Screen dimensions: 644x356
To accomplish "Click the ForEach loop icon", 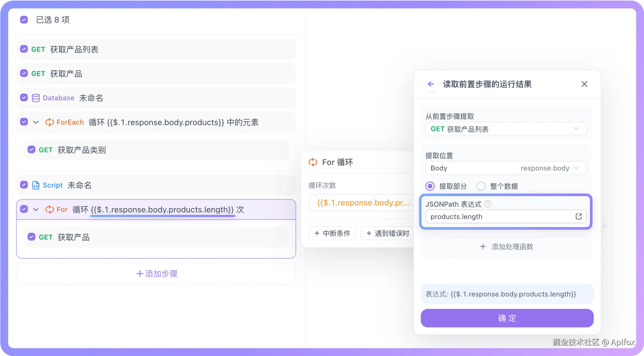I will (x=49, y=122).
